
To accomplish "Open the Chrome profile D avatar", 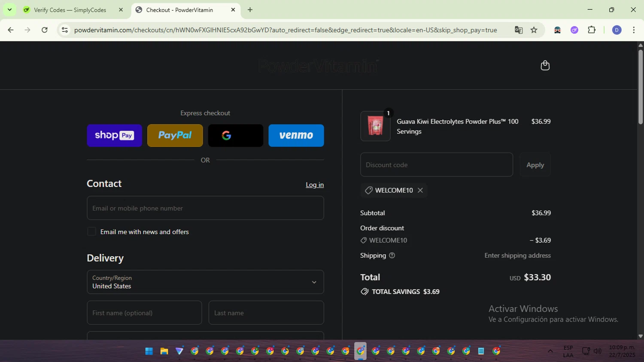I will 617,30.
